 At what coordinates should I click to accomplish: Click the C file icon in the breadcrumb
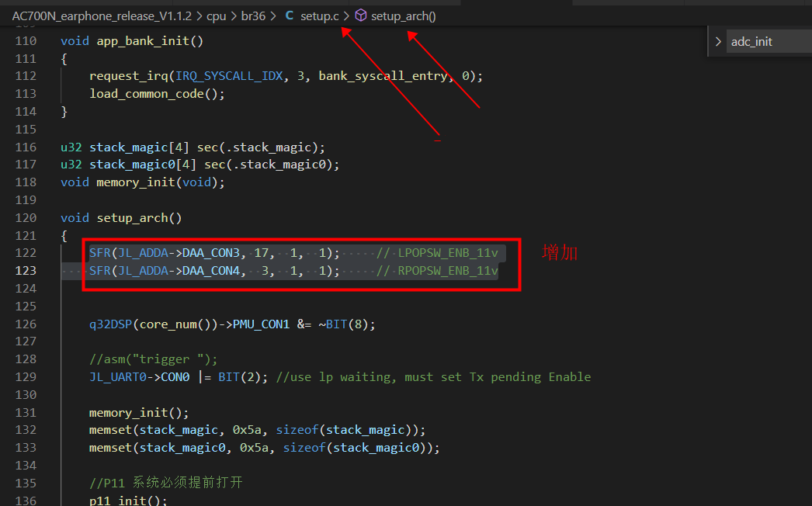[x=290, y=16]
